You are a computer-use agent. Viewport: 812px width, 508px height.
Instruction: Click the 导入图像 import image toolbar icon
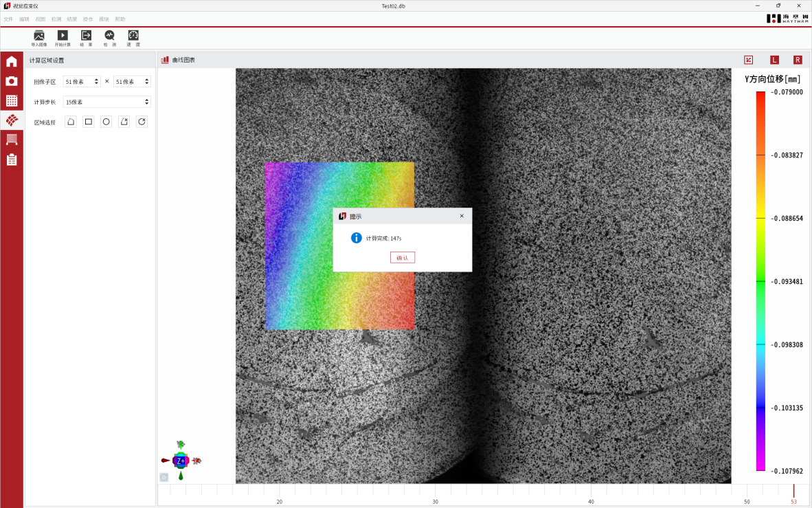pos(39,36)
